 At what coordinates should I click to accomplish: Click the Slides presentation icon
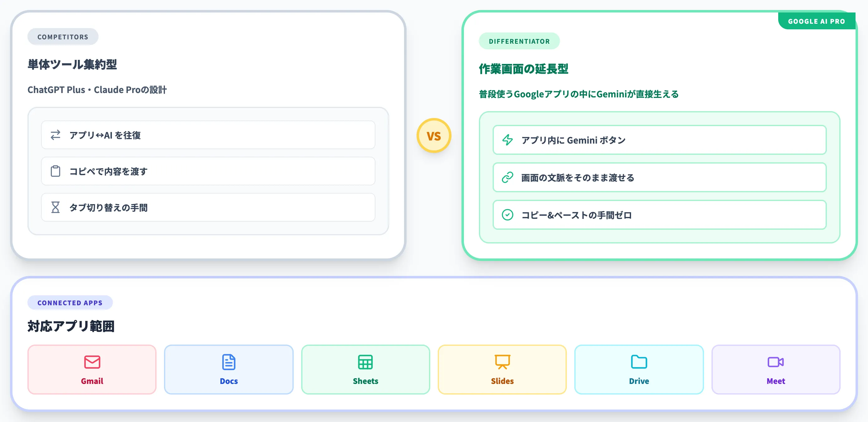tap(502, 362)
